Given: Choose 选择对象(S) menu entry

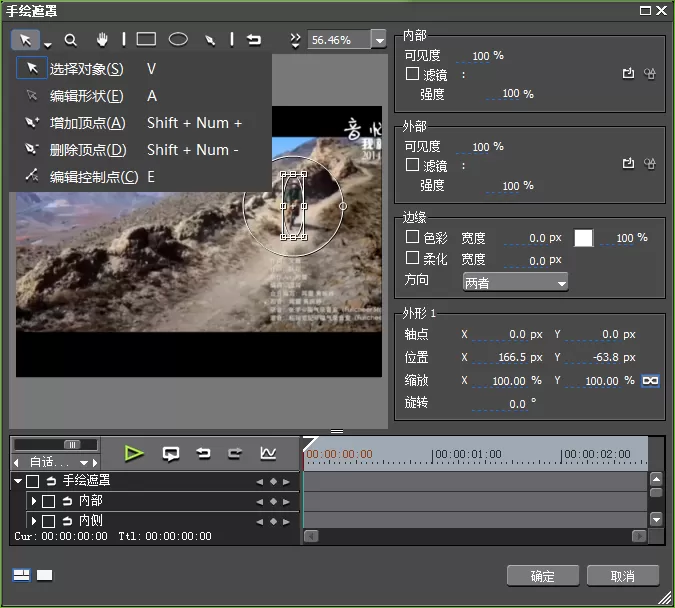Looking at the screenshot, I should (x=142, y=68).
